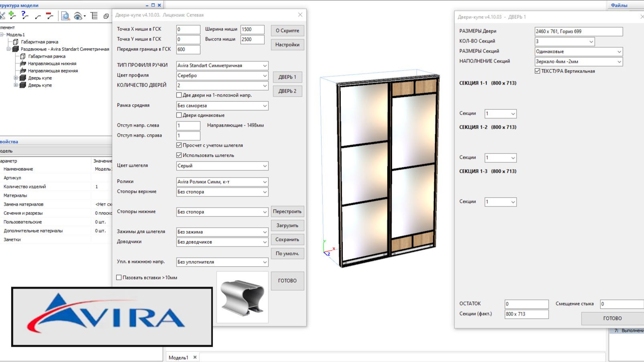Click the icon beside Направляющая верхняя
This screenshot has width=644, height=362.
point(23,71)
